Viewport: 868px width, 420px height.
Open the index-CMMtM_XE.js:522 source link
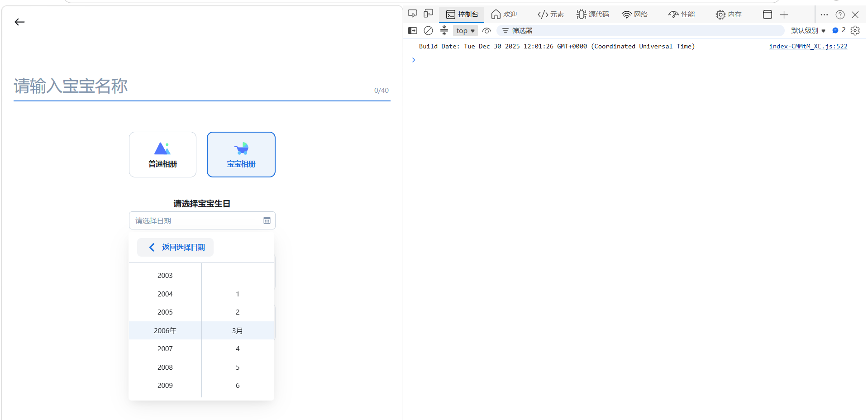[x=808, y=46]
